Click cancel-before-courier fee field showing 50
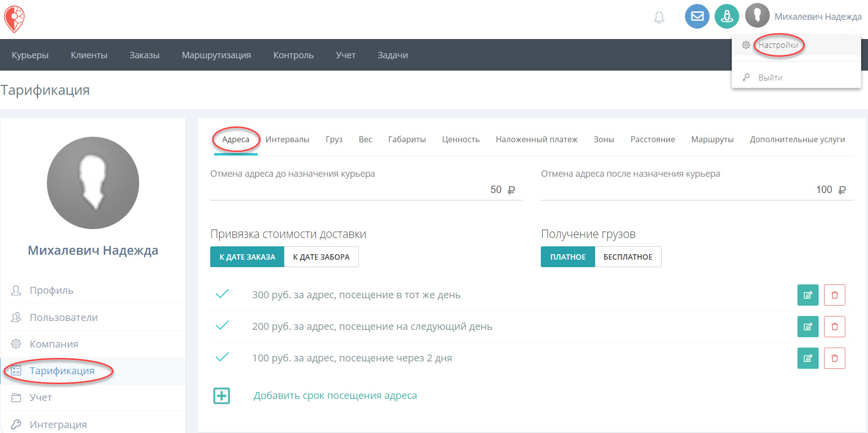The height and width of the screenshot is (433, 868). (366, 190)
